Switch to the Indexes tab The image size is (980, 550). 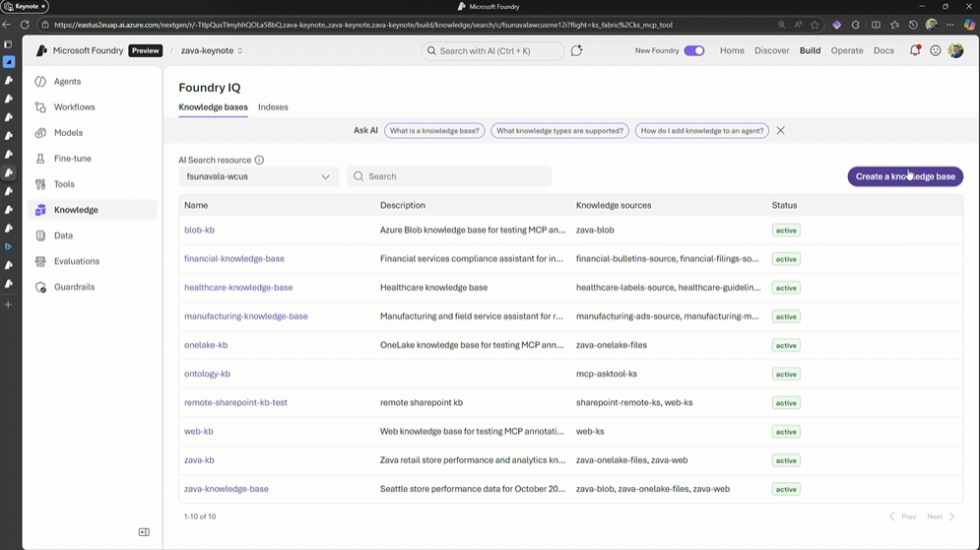point(273,107)
